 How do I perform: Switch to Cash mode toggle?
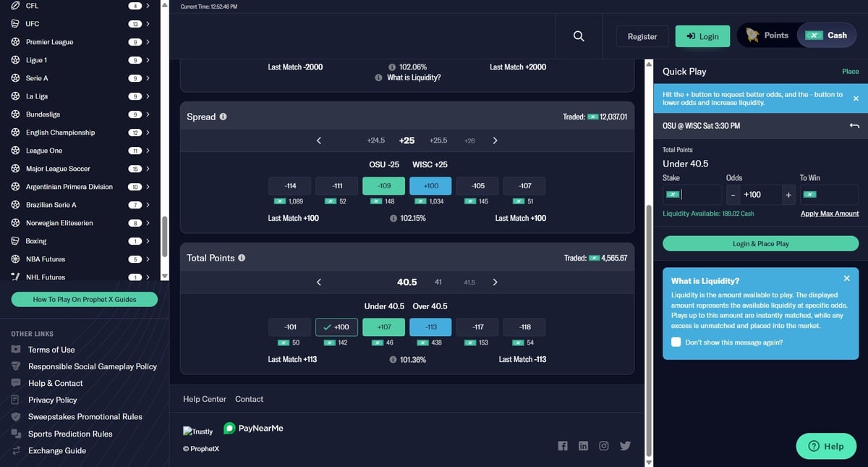click(x=827, y=35)
